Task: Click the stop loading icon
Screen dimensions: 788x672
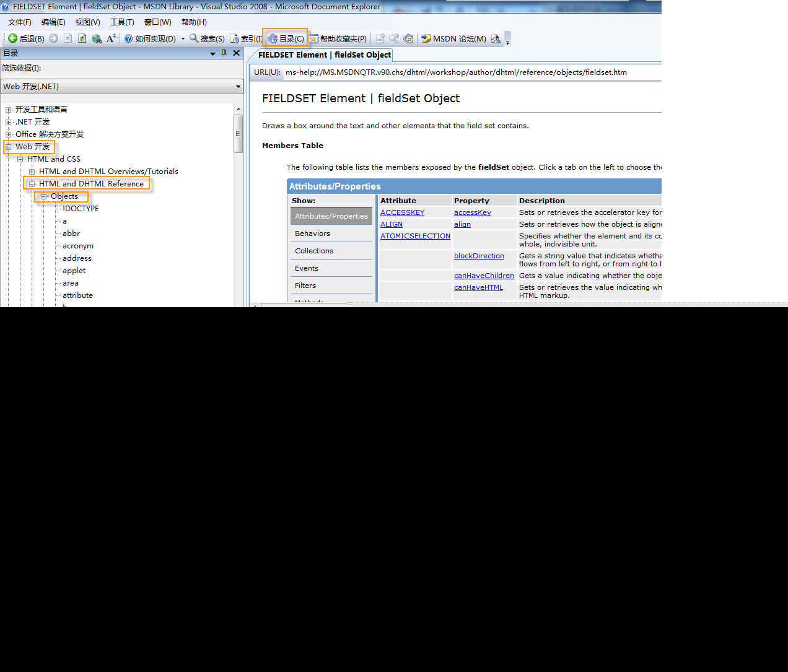Action: click(x=68, y=38)
